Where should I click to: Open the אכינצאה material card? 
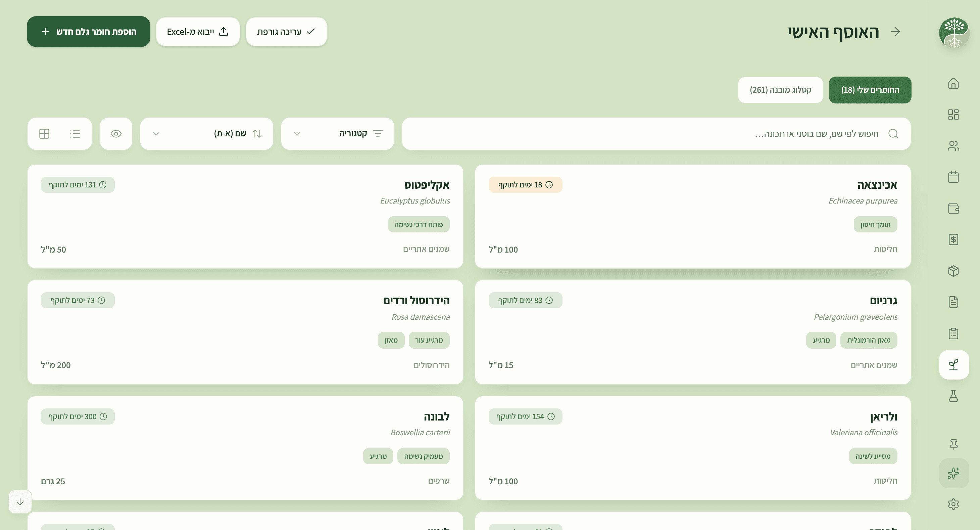[x=693, y=216]
